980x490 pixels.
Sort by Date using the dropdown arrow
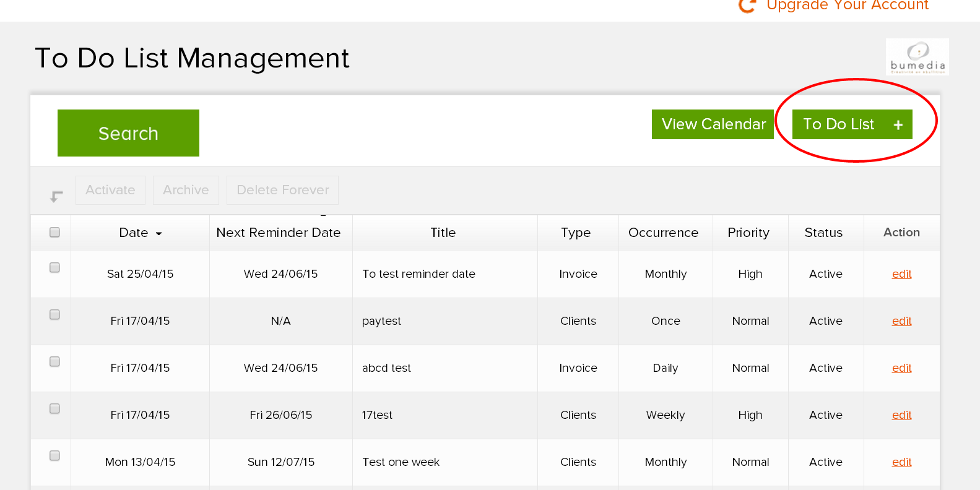(x=159, y=234)
